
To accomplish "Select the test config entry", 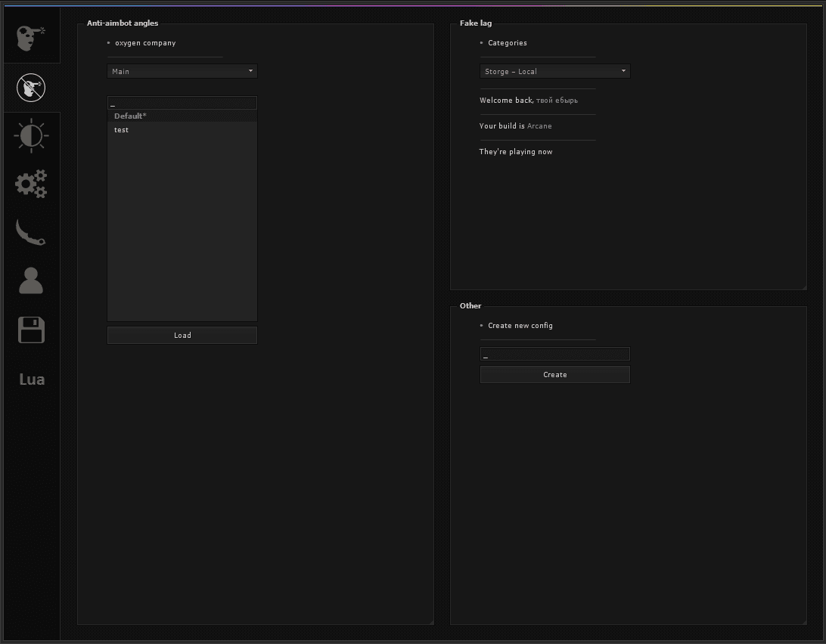I will click(182, 129).
